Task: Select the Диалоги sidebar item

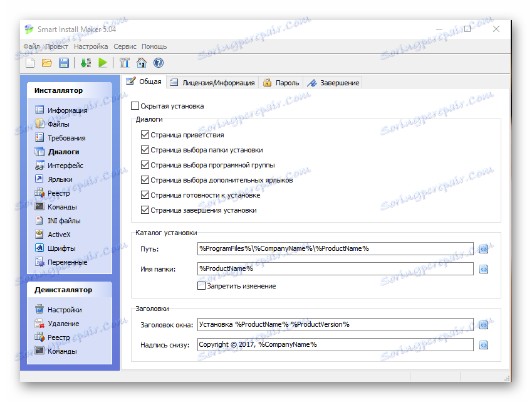Action: pos(57,152)
